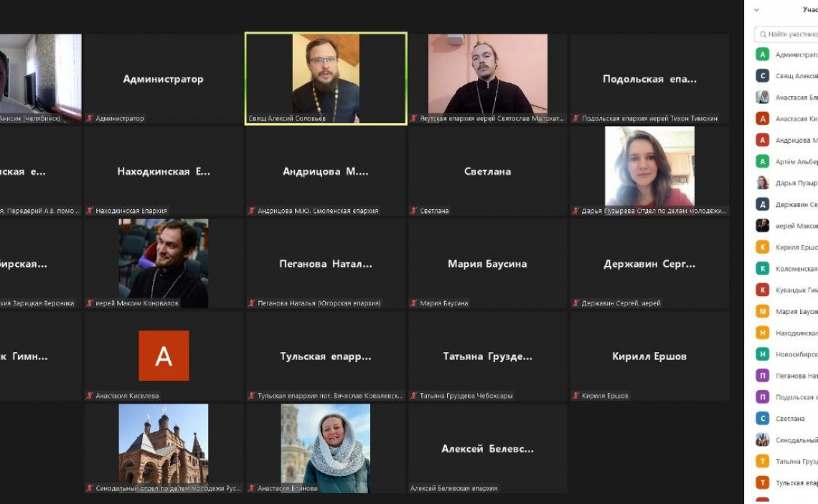Click the 'Найти участника' search field
This screenshot has height=504, width=818.
791,34
